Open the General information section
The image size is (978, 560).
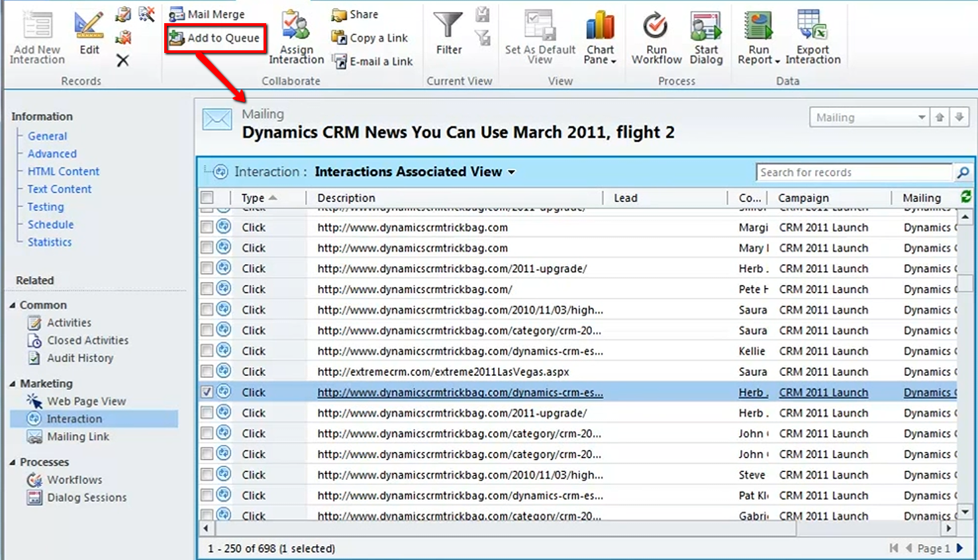coord(47,136)
